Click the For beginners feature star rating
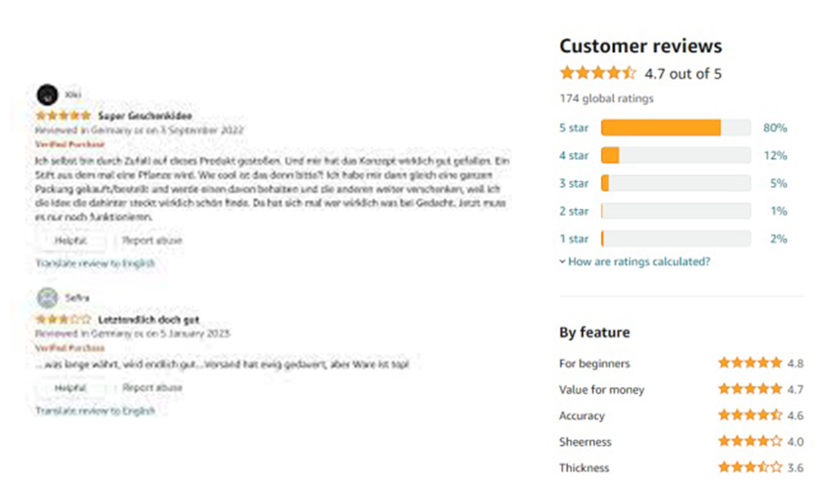 pos(750,363)
